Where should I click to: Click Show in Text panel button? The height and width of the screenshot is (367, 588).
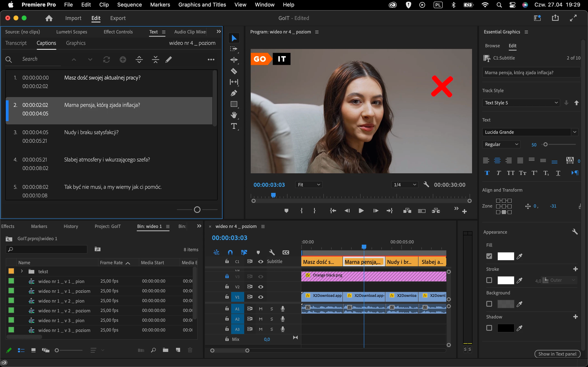point(557,354)
